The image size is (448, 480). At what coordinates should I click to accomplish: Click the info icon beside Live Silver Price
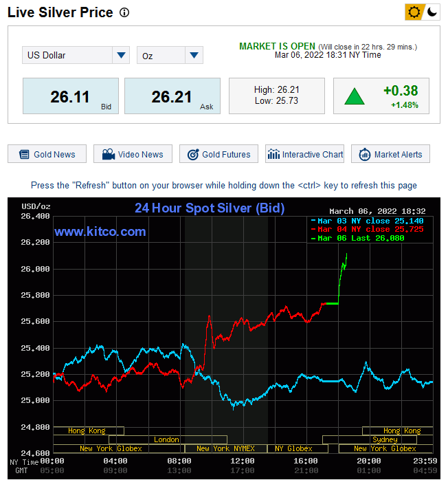click(x=124, y=12)
